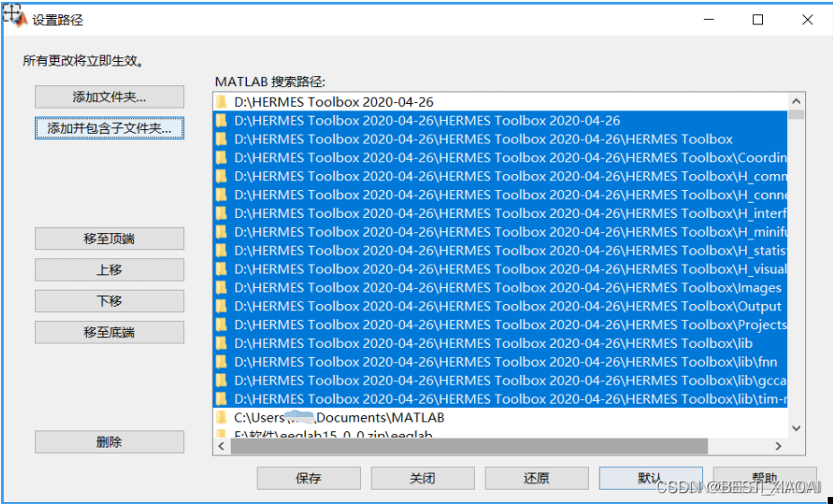Select path row ending in 2020-04-26\HERMES Toolbox
Screen dimensions: 833x504
pos(501,139)
